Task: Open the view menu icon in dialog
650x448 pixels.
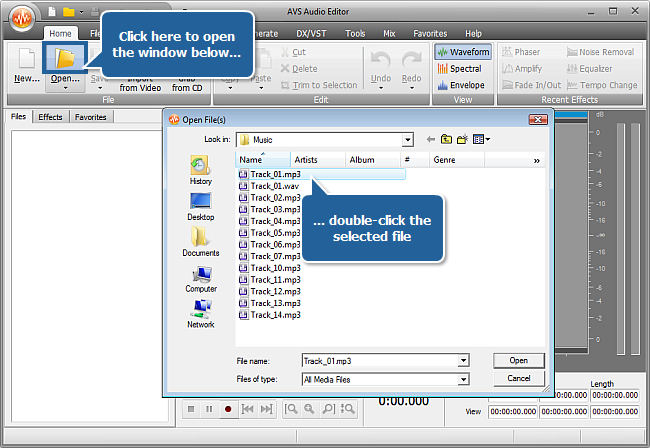Action: (481, 139)
